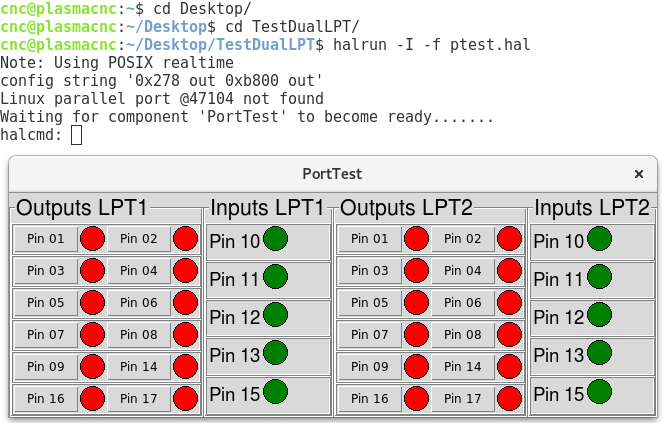This screenshot has width=662, height=423.
Task: Click the red LED beside LPT2 Pin 05
Action: click(x=416, y=302)
